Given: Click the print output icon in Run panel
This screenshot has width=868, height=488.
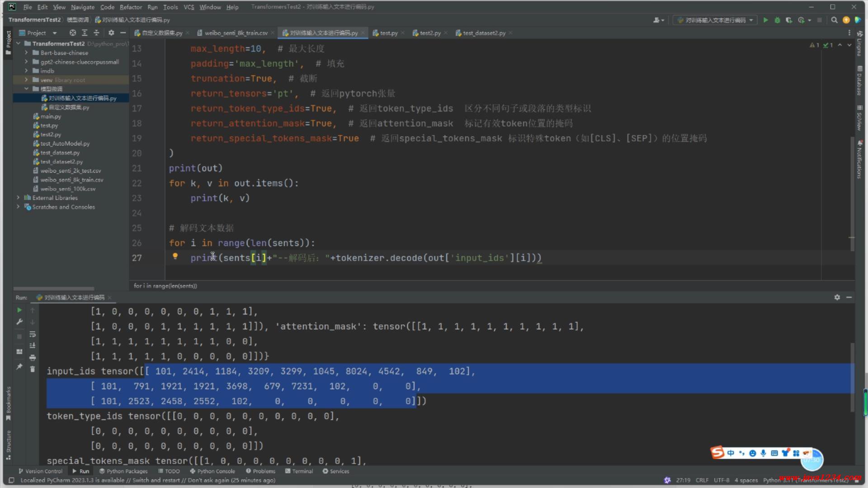Looking at the screenshot, I should [33, 357].
